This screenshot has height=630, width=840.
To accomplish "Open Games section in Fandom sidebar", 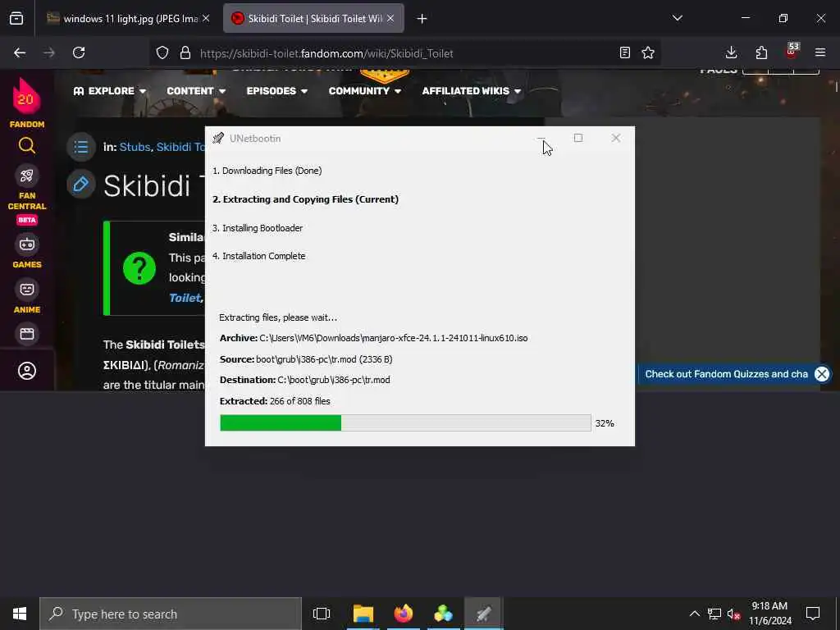I will point(27,251).
